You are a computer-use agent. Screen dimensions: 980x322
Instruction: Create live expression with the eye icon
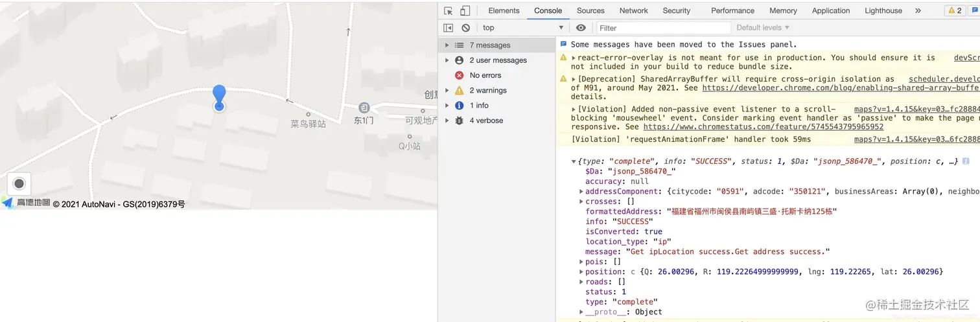pos(581,28)
